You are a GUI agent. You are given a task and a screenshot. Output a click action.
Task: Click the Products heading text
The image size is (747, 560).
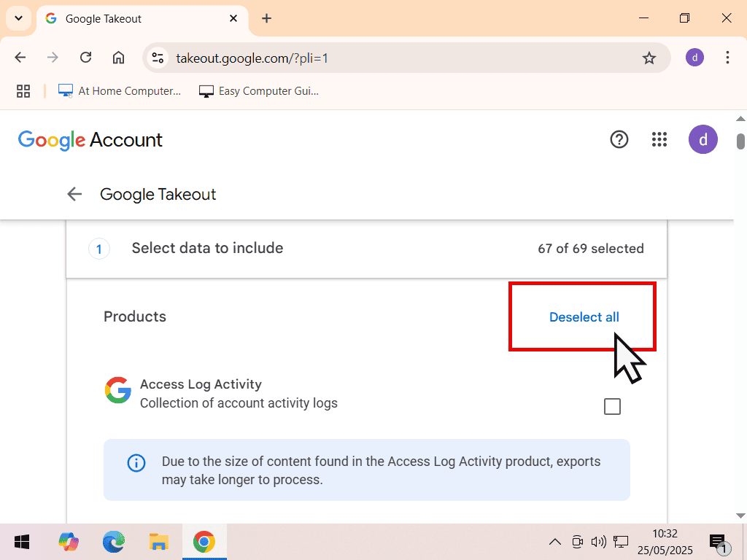point(135,316)
